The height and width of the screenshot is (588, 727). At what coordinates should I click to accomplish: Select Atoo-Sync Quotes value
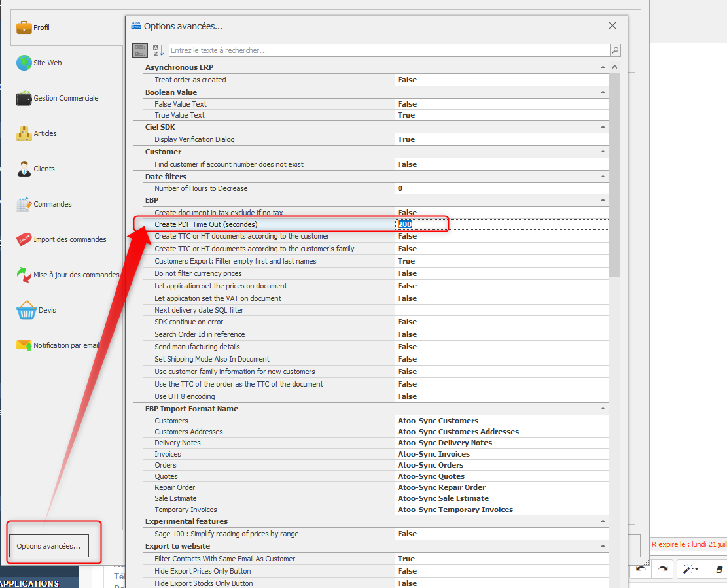click(502, 476)
